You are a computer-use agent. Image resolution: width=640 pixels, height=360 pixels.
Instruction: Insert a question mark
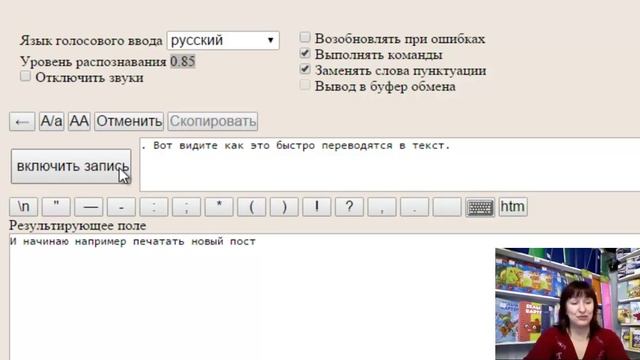pos(349,207)
